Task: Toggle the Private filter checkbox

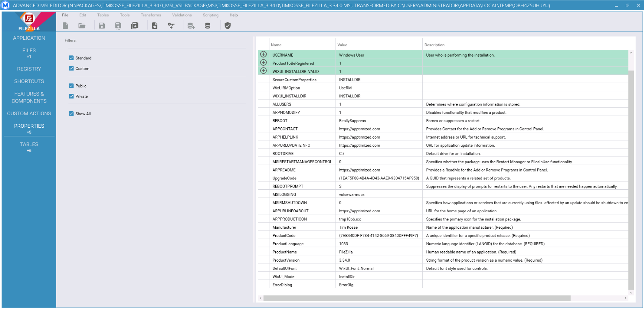Action: pos(71,96)
